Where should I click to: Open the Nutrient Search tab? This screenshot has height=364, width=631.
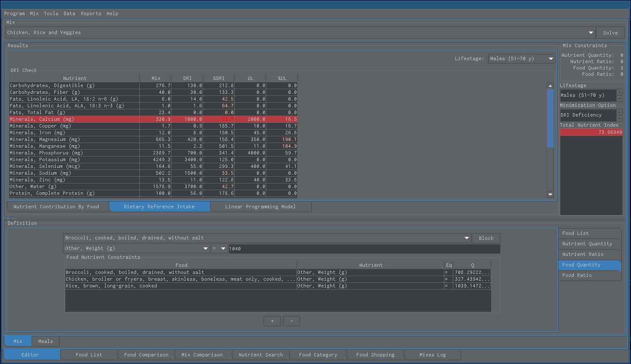click(x=261, y=355)
